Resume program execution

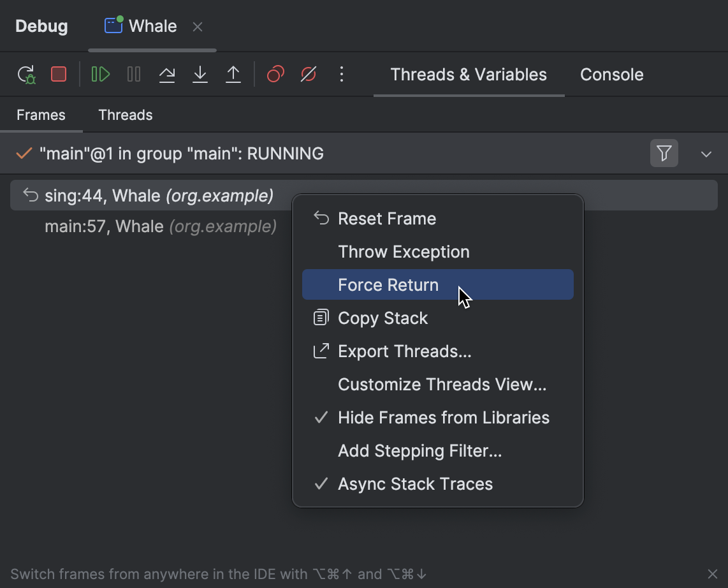pos(100,75)
